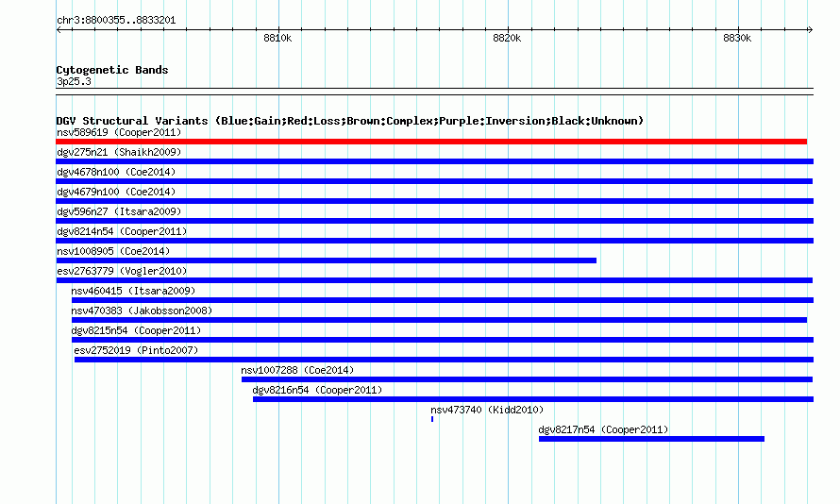Click the dgv8215n54 blue variant bar
The height and width of the screenshot is (504, 840).
click(442, 340)
